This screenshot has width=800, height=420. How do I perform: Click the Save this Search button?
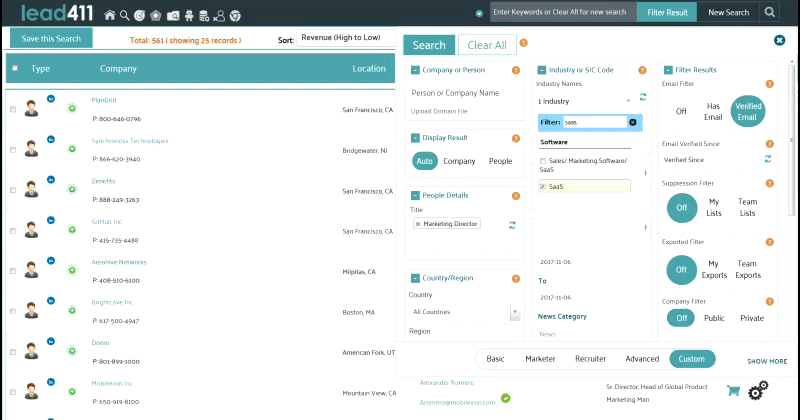(51, 39)
